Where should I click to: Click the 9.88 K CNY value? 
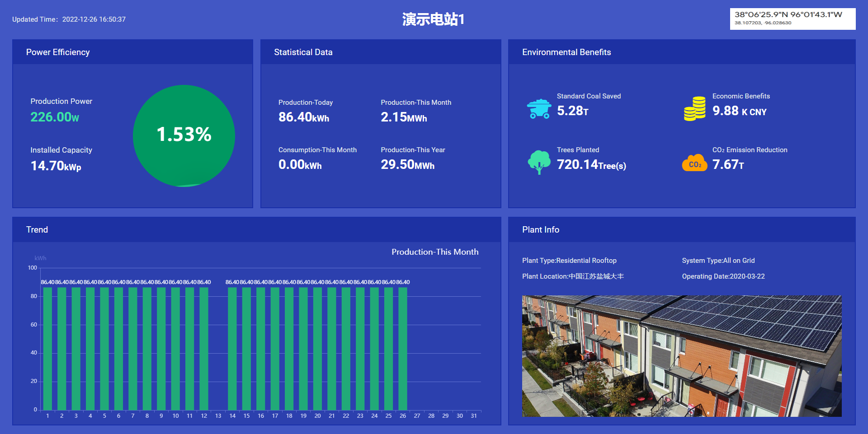[x=740, y=111]
